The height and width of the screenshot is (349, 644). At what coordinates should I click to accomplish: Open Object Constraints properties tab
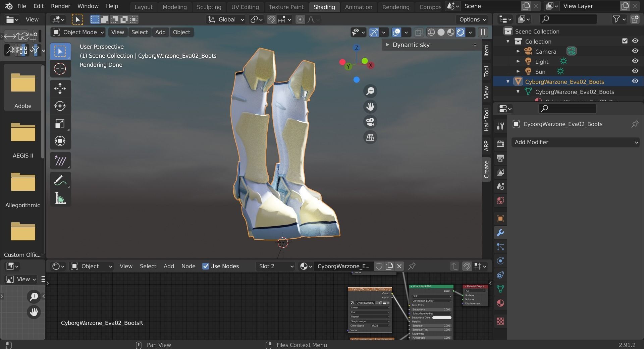pyautogui.click(x=500, y=275)
